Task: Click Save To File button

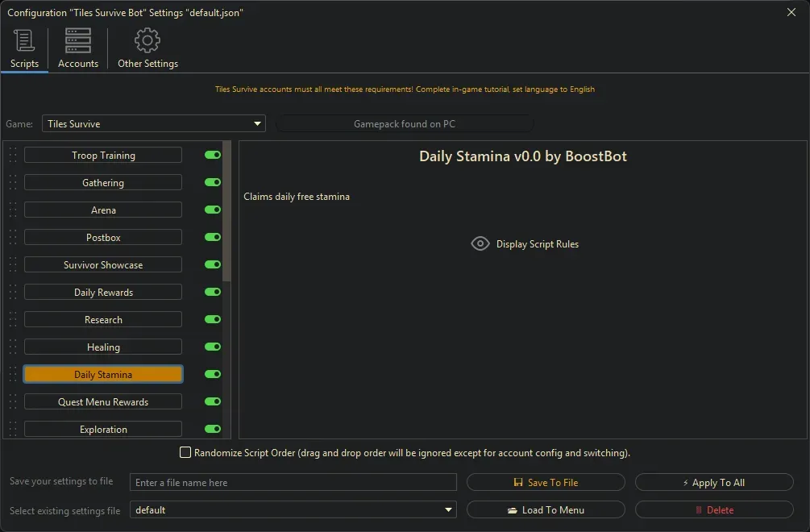Action: tap(546, 483)
